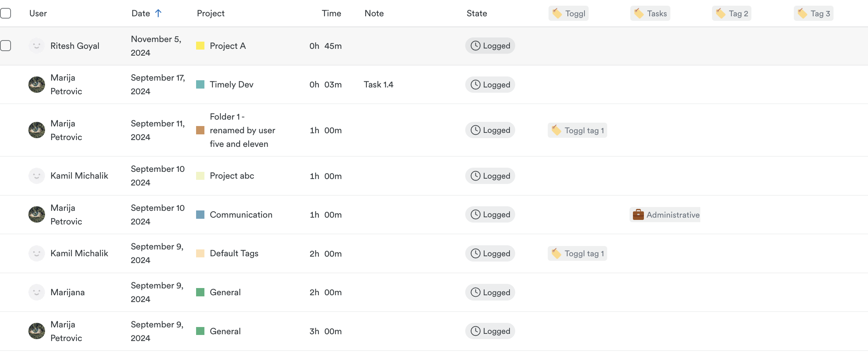The width and height of the screenshot is (868, 352).
Task: Check the select-all checkbox in the header
Action: point(5,12)
